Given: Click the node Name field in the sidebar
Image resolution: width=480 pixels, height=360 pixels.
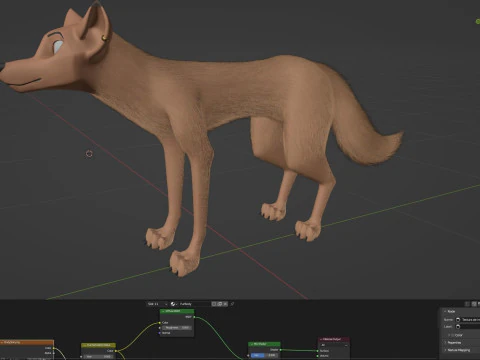Looking at the screenshot, I should click(468, 320).
